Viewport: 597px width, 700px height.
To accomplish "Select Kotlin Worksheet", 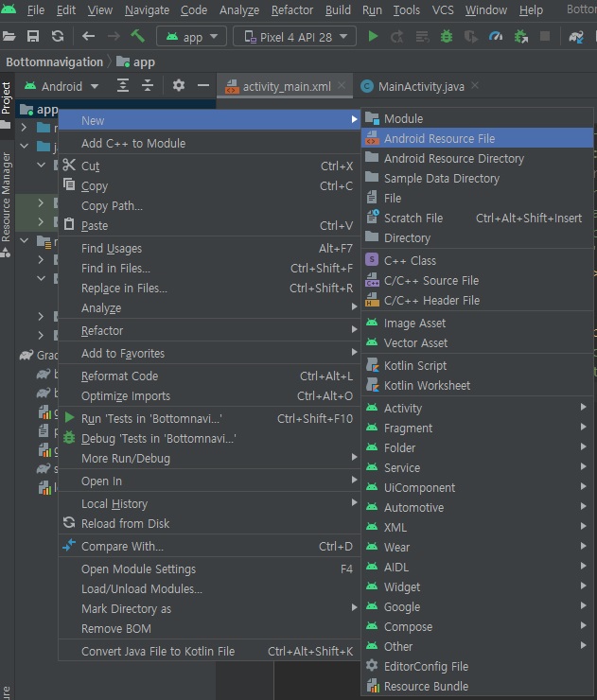I will [477, 385].
